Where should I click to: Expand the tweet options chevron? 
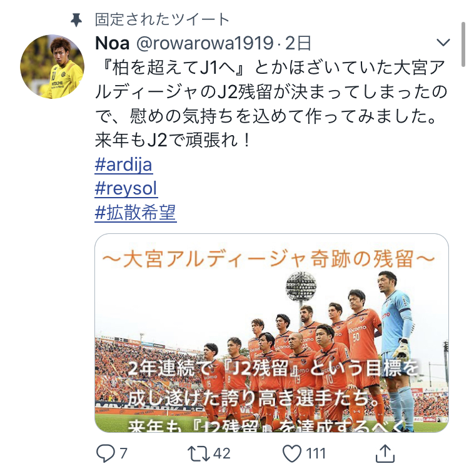[443, 42]
